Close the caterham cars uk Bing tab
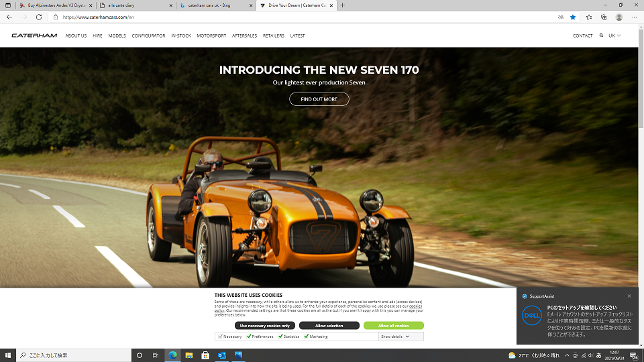 251,5
